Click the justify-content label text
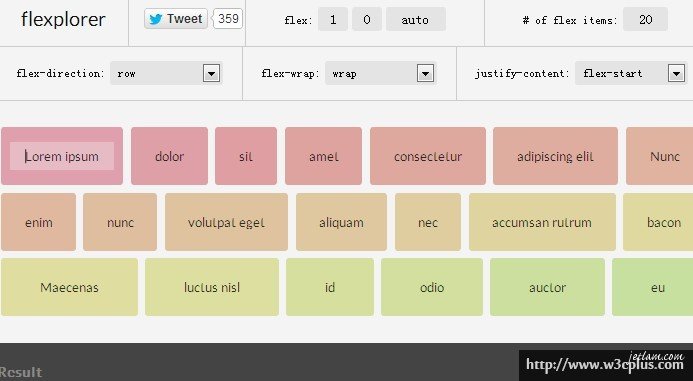 (x=522, y=73)
